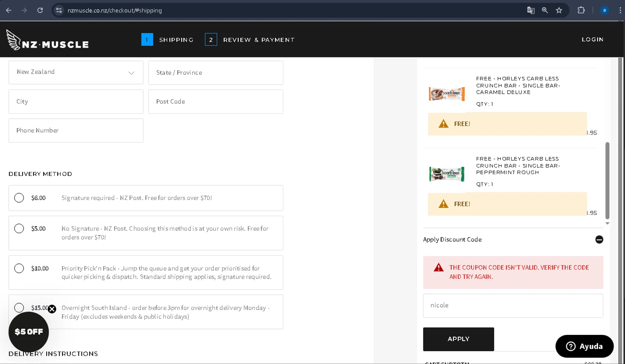This screenshot has height=364, width=625.
Task: Open the Login link
Action: (592, 40)
